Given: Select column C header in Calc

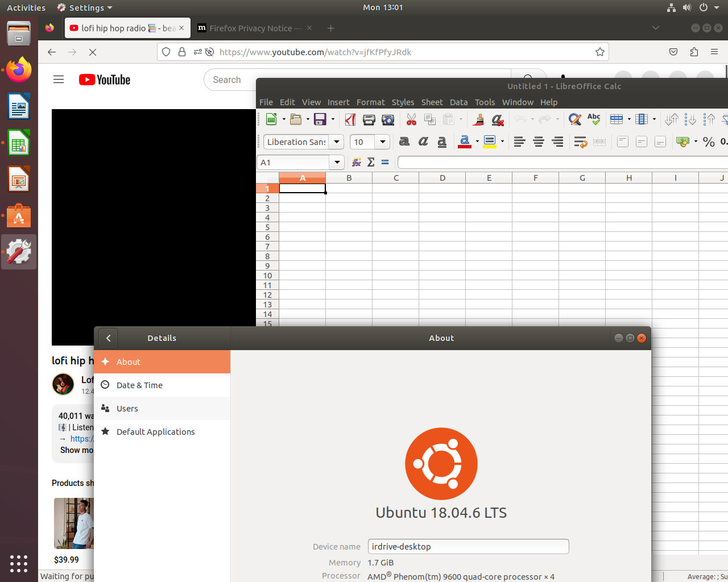Looking at the screenshot, I should (x=396, y=178).
